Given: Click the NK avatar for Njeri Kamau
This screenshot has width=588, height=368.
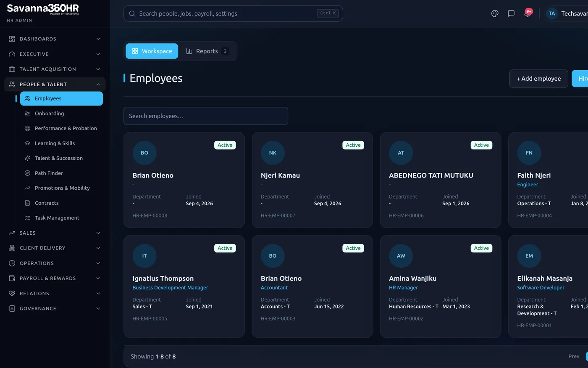Looking at the screenshot, I should coord(273,153).
